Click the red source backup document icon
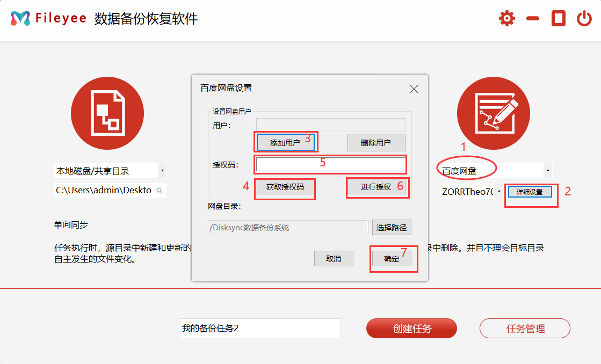 pos(107,113)
